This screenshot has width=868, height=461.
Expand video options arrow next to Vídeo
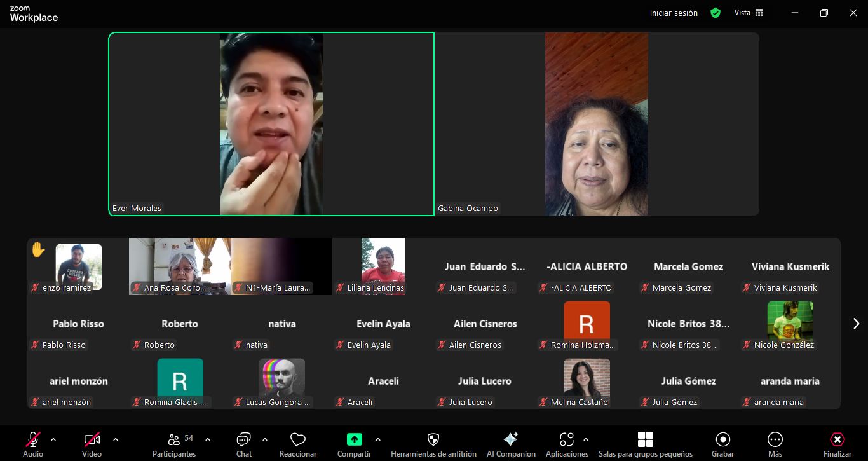[x=116, y=439]
